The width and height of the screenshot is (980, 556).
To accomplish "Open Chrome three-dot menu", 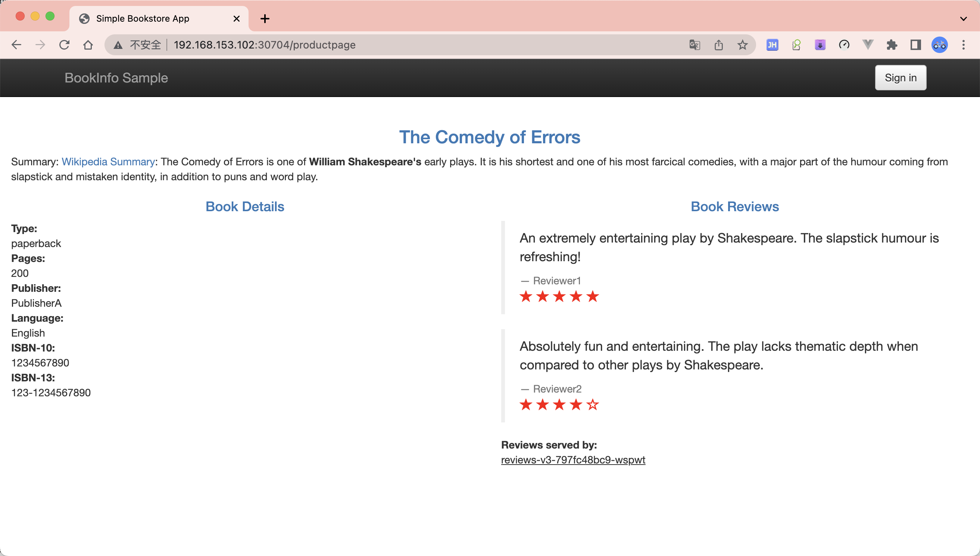I will point(963,45).
